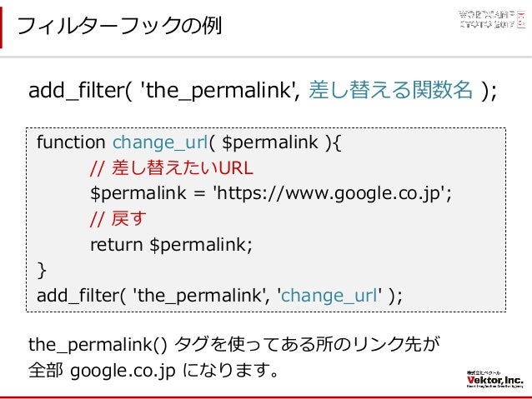The width and height of the screenshot is (532, 399).
Task: Select the blue 差し替える関数名 text
Action: (x=390, y=90)
